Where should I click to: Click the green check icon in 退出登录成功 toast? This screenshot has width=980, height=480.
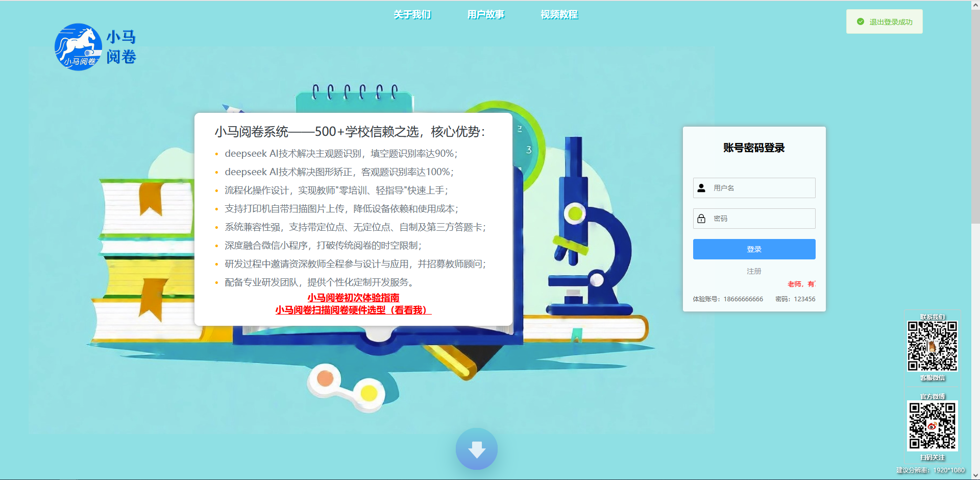(861, 22)
